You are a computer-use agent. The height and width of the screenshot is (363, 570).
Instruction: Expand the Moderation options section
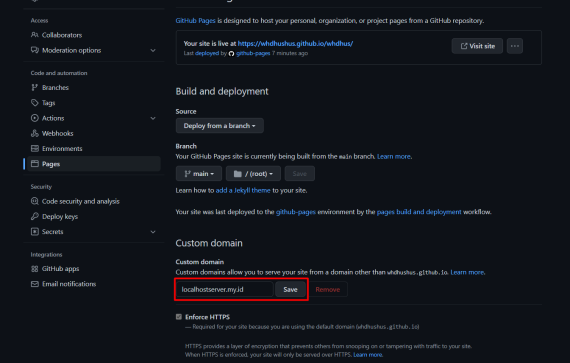tap(153, 50)
